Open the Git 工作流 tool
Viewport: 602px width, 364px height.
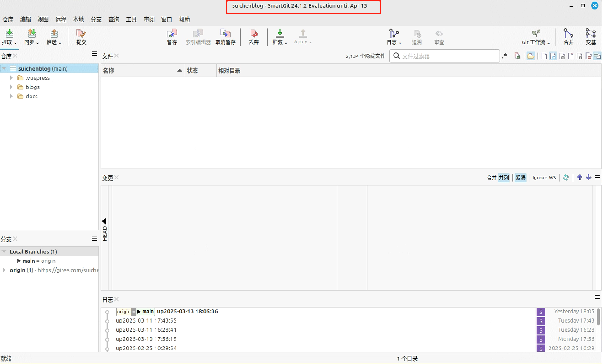click(535, 36)
